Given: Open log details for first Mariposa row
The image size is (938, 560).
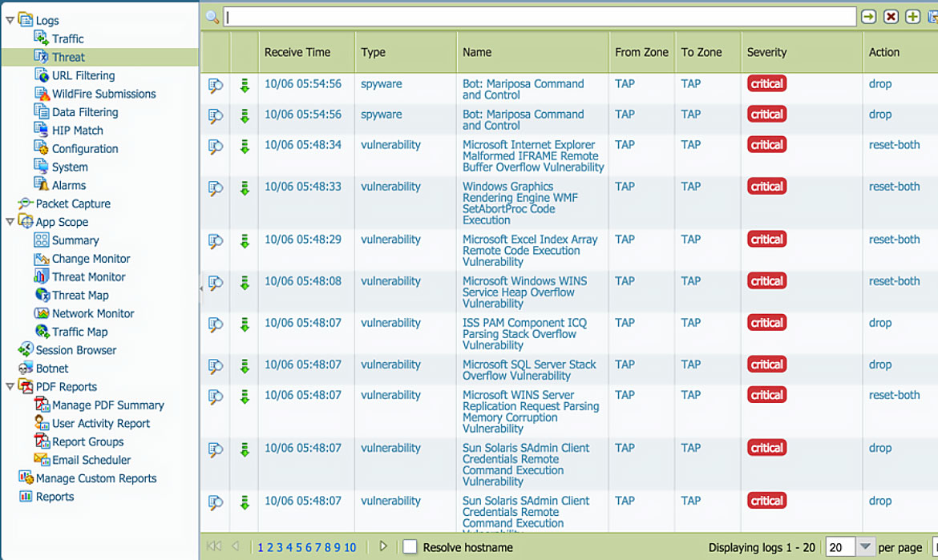Looking at the screenshot, I should pos(215,86).
